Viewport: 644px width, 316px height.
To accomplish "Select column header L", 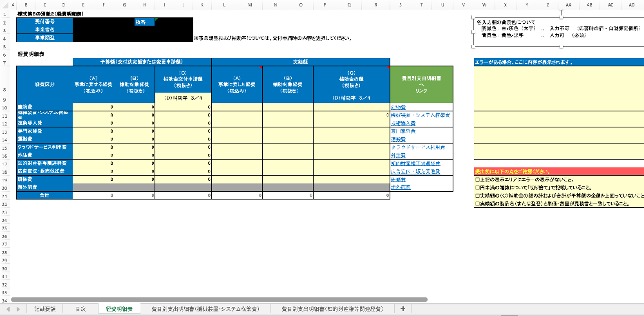I will point(224,5).
